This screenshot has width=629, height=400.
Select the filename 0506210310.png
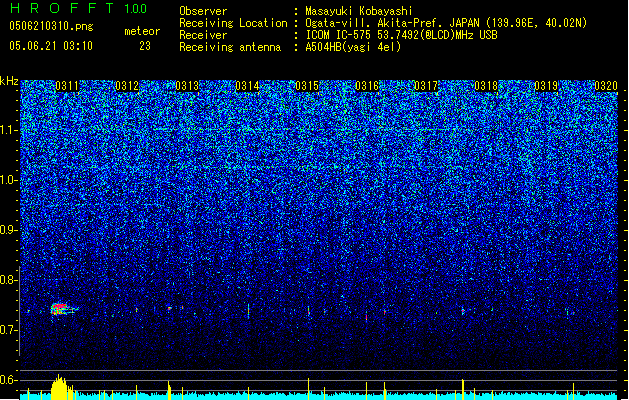pos(51,27)
